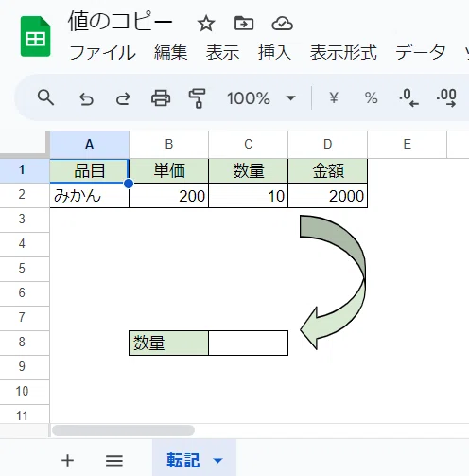Apply the % percent format
The width and height of the screenshot is (469, 476).
click(371, 98)
